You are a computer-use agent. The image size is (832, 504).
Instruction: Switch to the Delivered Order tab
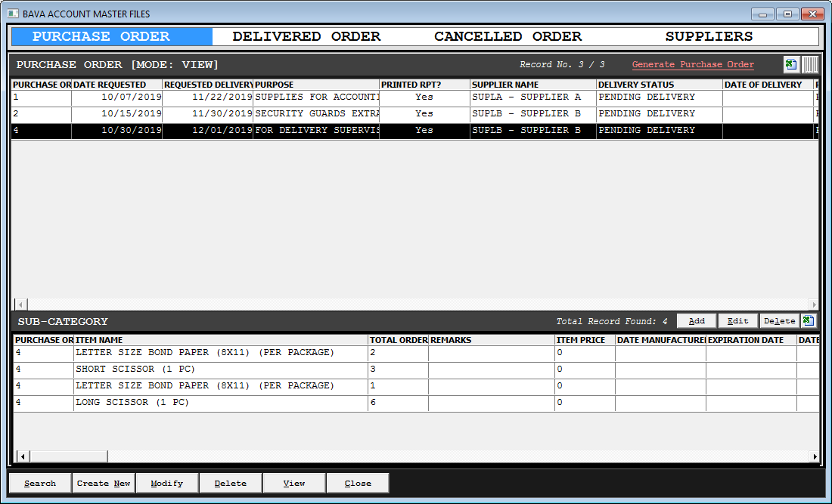click(306, 37)
